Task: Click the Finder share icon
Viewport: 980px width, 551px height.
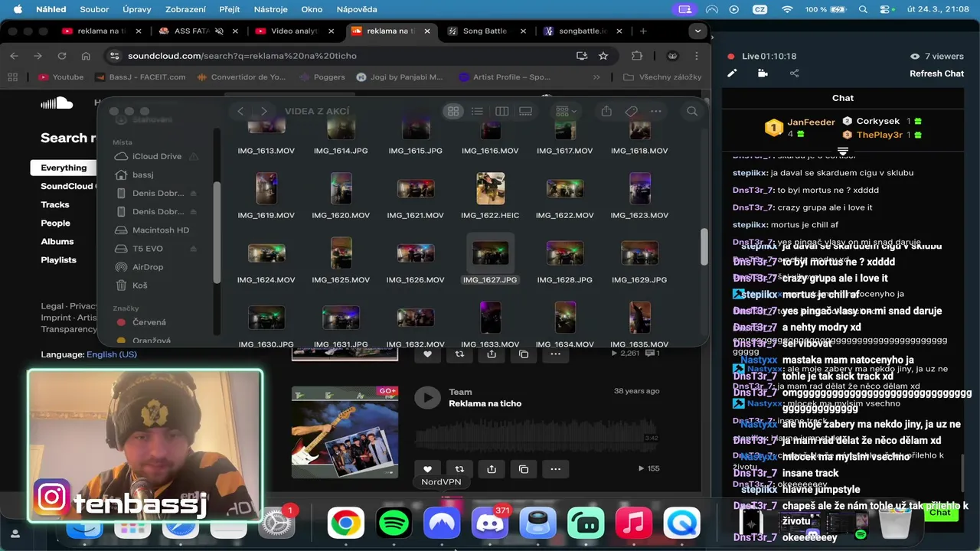Action: tap(606, 111)
